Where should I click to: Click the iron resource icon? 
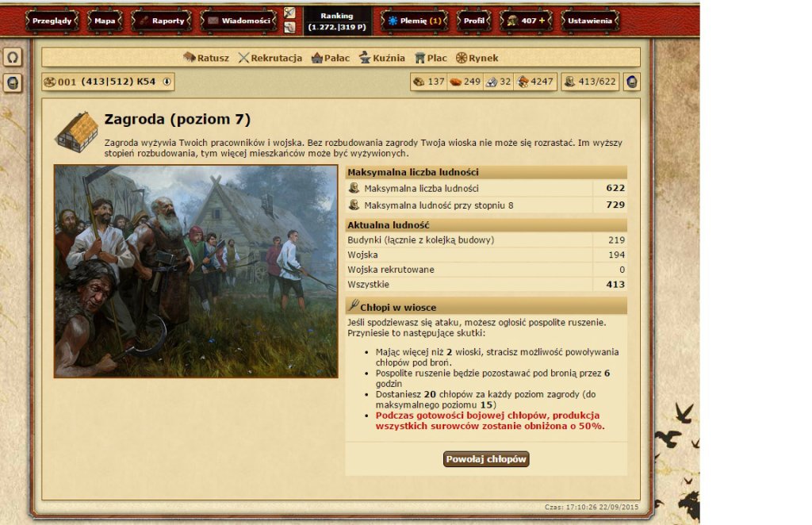pyautogui.click(x=491, y=81)
